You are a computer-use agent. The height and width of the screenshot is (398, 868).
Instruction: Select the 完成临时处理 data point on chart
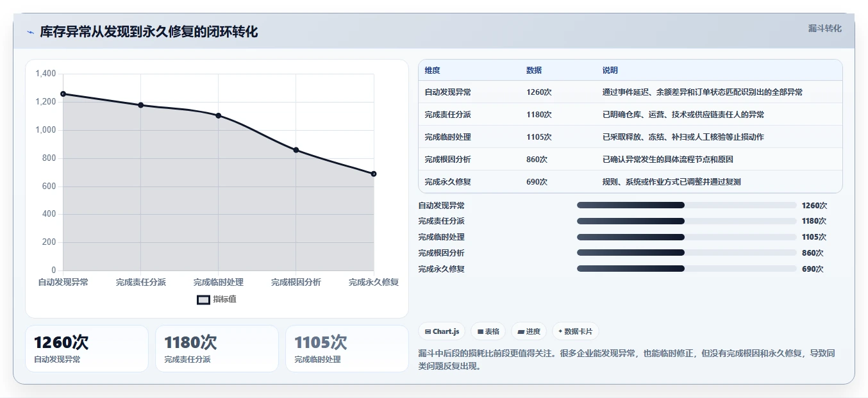click(218, 115)
